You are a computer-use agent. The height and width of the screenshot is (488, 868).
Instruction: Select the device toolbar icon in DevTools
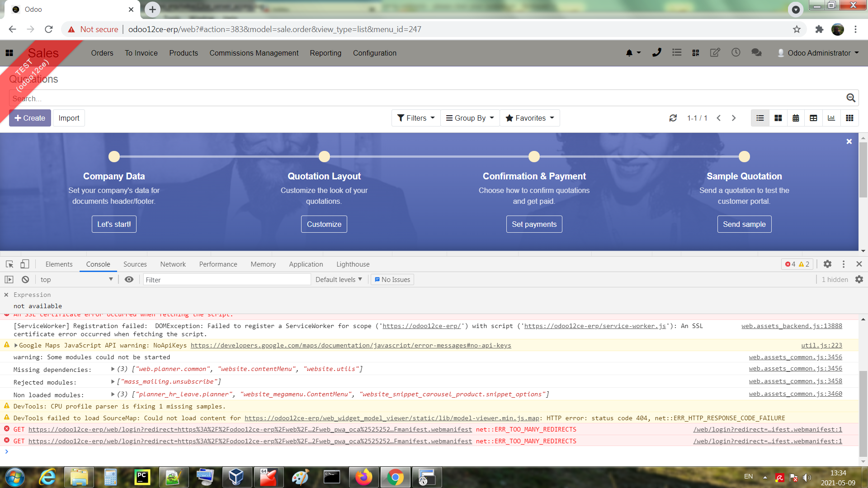25,264
